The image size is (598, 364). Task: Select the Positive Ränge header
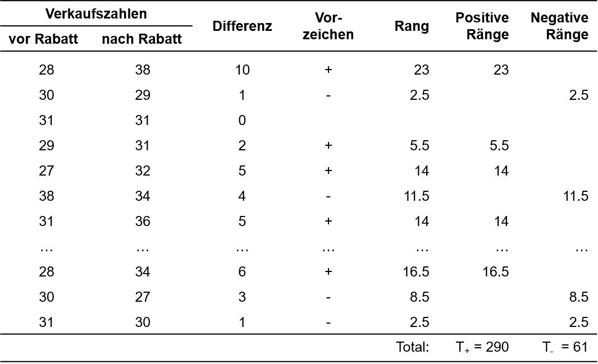(x=482, y=26)
